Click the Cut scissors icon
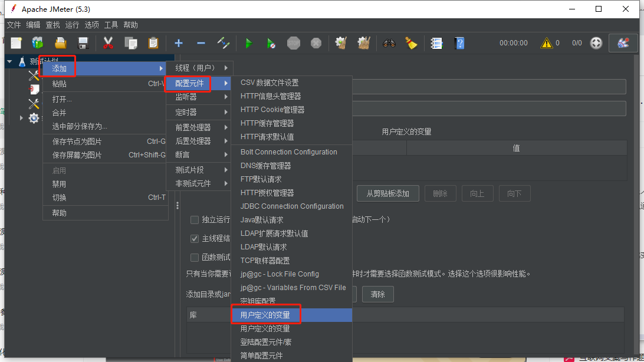The image size is (644, 362). (108, 42)
